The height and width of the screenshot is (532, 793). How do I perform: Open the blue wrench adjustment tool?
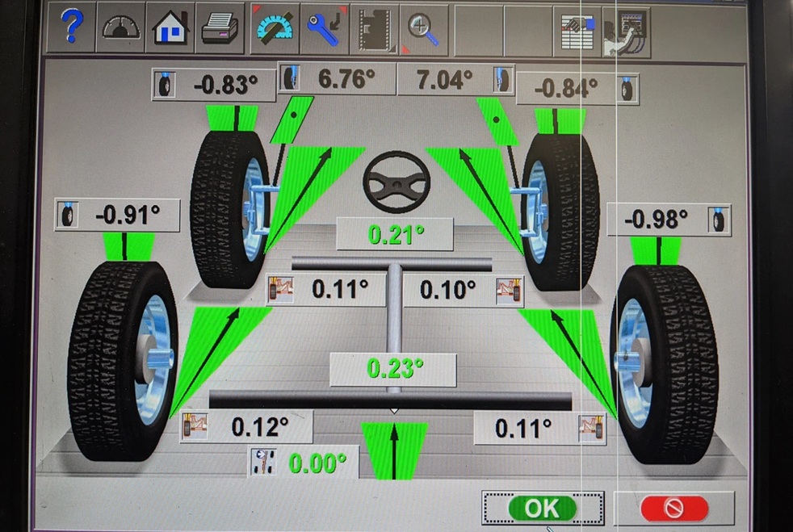coord(325,28)
